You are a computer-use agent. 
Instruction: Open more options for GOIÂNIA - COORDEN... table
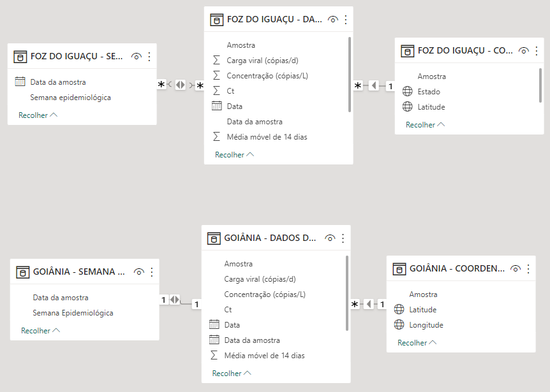pos(528,269)
